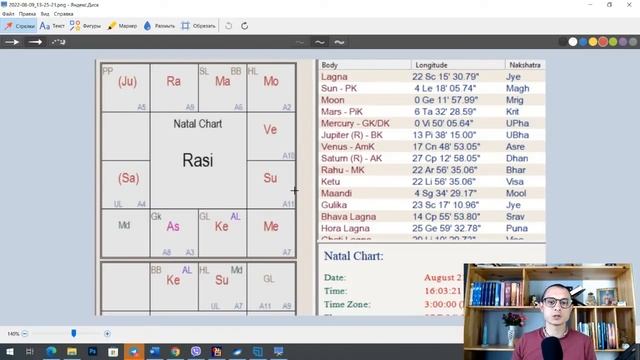Image resolution: width=640 pixels, height=360 pixels.
Task: Select the Маркер marker tool
Action: [122, 26]
